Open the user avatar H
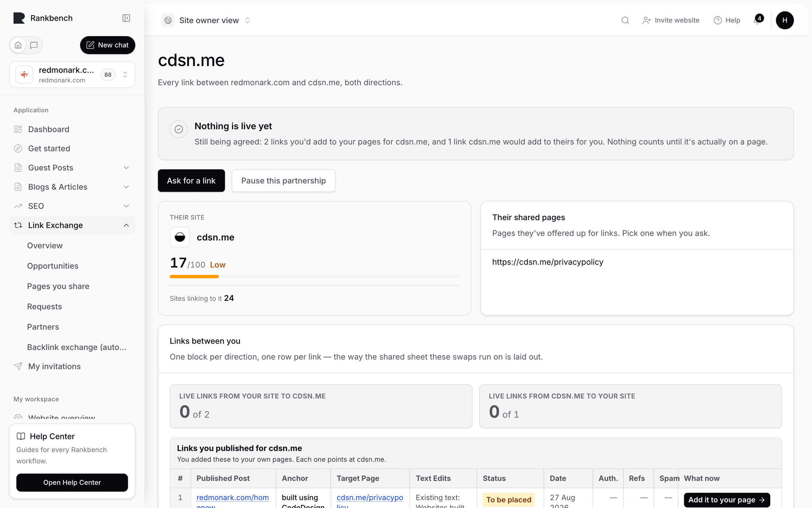 [785, 20]
